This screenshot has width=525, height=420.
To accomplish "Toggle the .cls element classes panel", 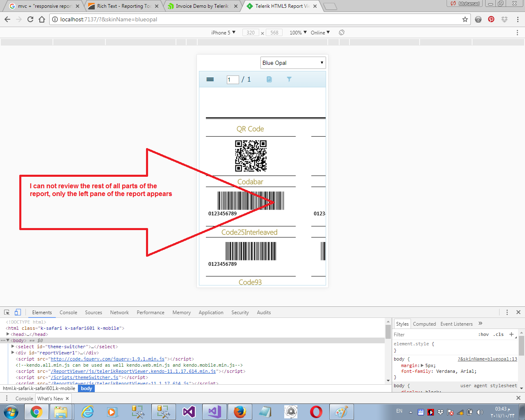I will (499, 334).
